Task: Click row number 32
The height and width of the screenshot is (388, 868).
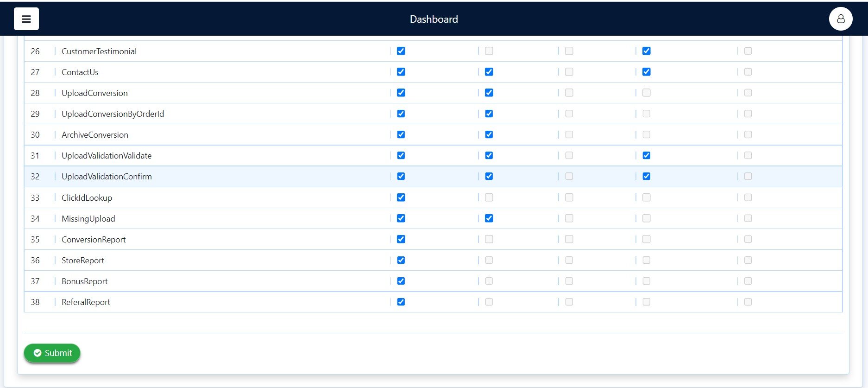Action: [x=35, y=177]
